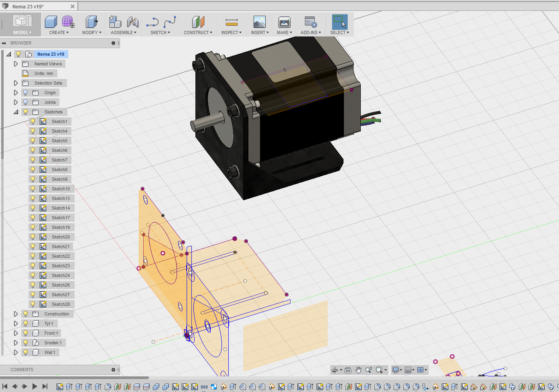Image resolution: width=559 pixels, height=392 pixels.
Task: Click the Fit zoom icon
Action: coord(379,370)
